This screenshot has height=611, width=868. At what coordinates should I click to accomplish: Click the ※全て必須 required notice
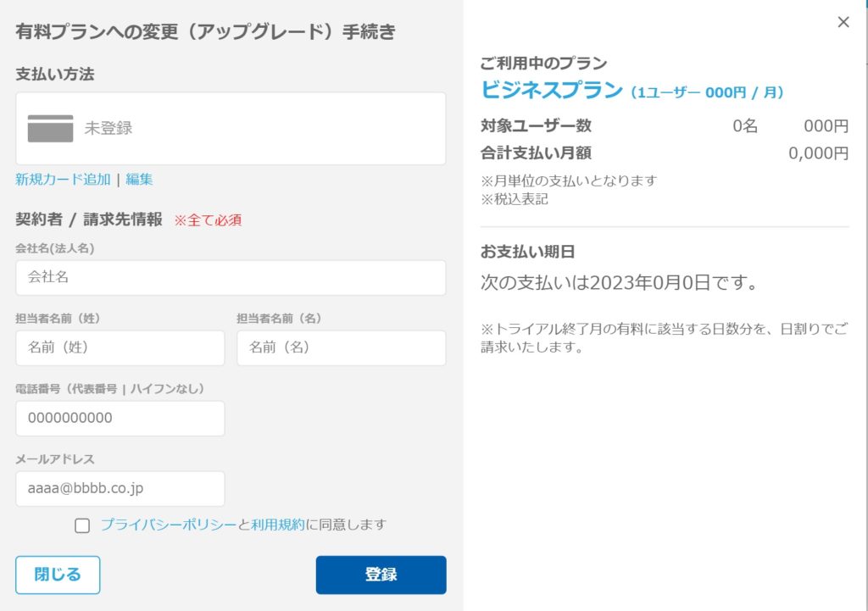pyautogui.click(x=208, y=220)
